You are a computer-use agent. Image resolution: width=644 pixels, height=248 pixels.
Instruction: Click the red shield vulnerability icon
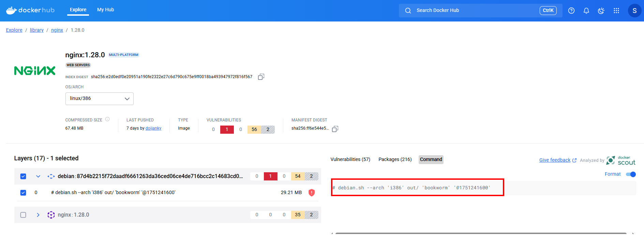click(x=312, y=193)
